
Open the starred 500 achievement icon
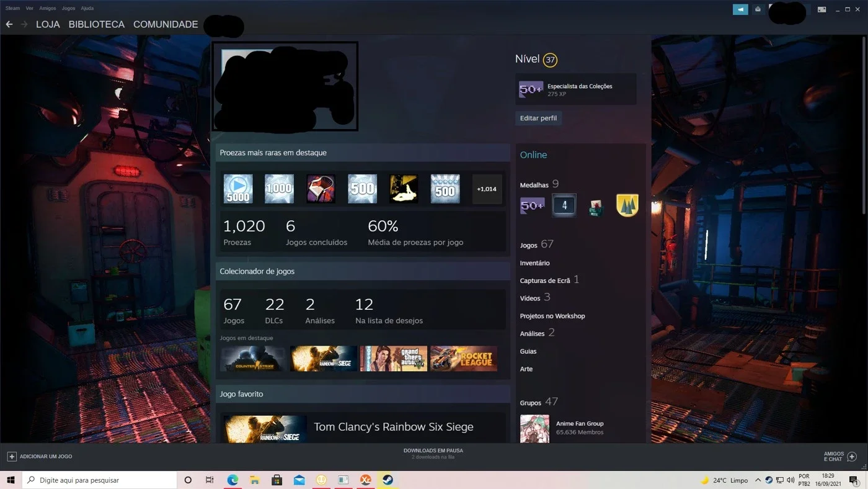point(445,189)
